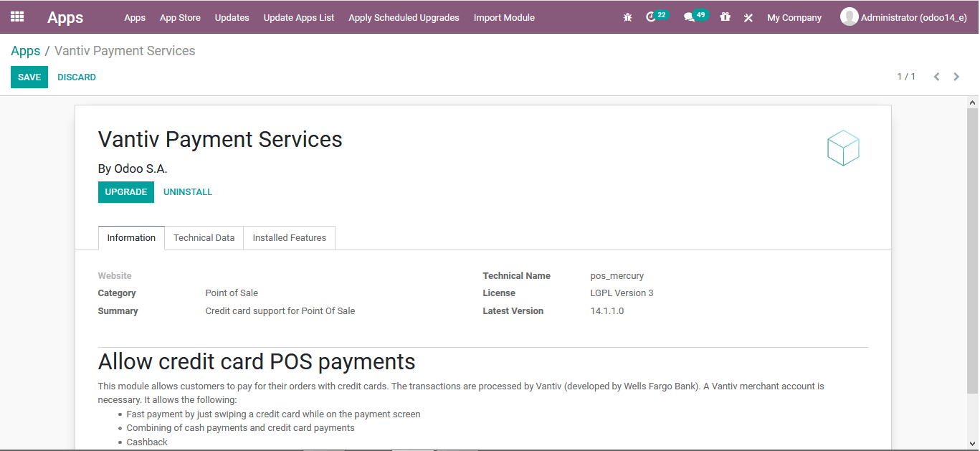Click Combining of cash payments list item
Screen dimensions: 980x451
241,427
